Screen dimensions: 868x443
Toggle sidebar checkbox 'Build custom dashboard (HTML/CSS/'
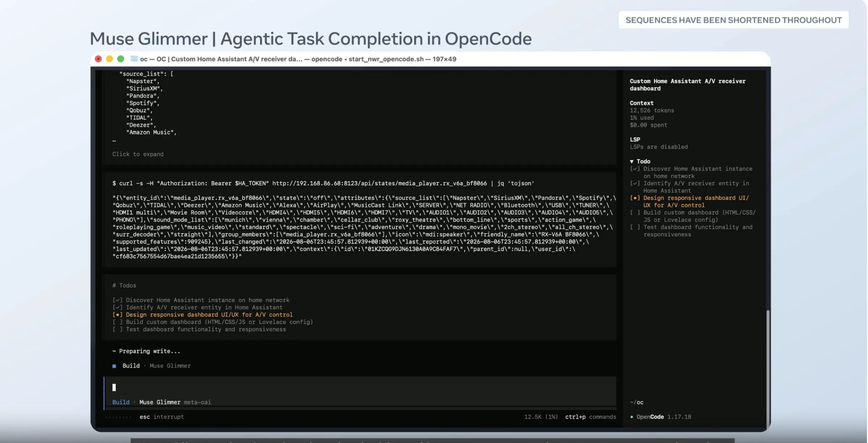635,212
